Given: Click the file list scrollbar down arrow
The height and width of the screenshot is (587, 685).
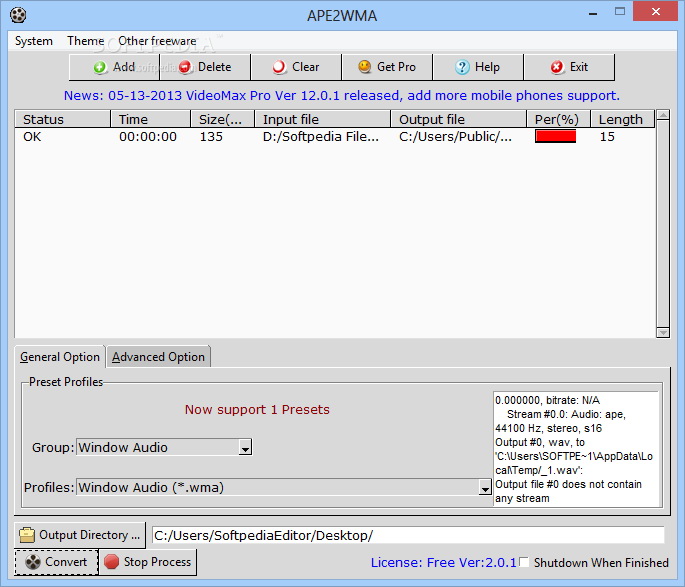Looking at the screenshot, I should [x=662, y=331].
